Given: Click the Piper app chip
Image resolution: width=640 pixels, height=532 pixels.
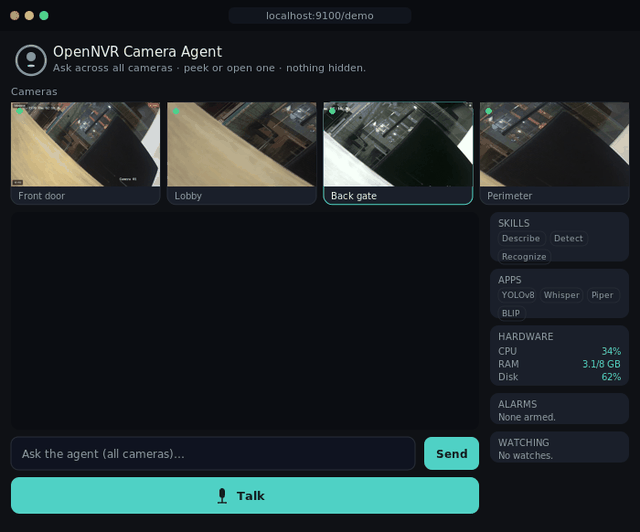Looking at the screenshot, I should coord(602,295).
